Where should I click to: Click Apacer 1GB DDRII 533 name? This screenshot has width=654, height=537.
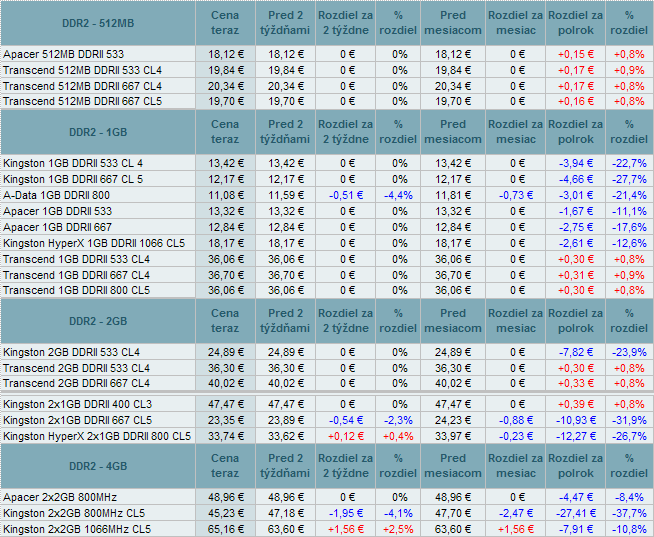pos(58,211)
